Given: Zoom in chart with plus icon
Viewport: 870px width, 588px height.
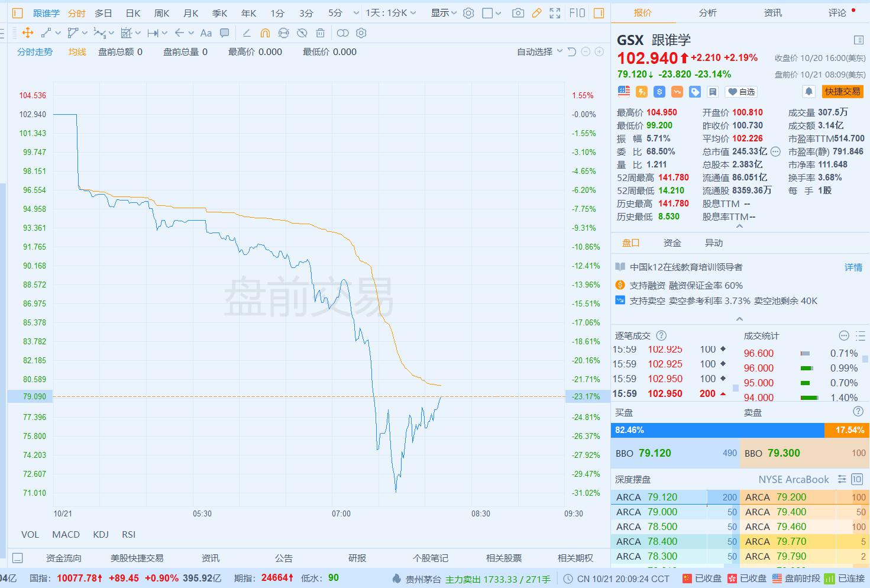Looking at the screenshot, I should 599,52.
